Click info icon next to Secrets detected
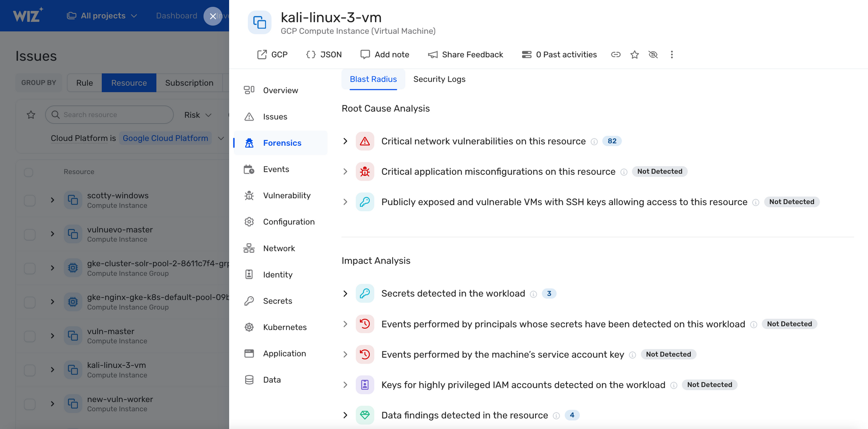The height and width of the screenshot is (429, 868). coord(533,294)
